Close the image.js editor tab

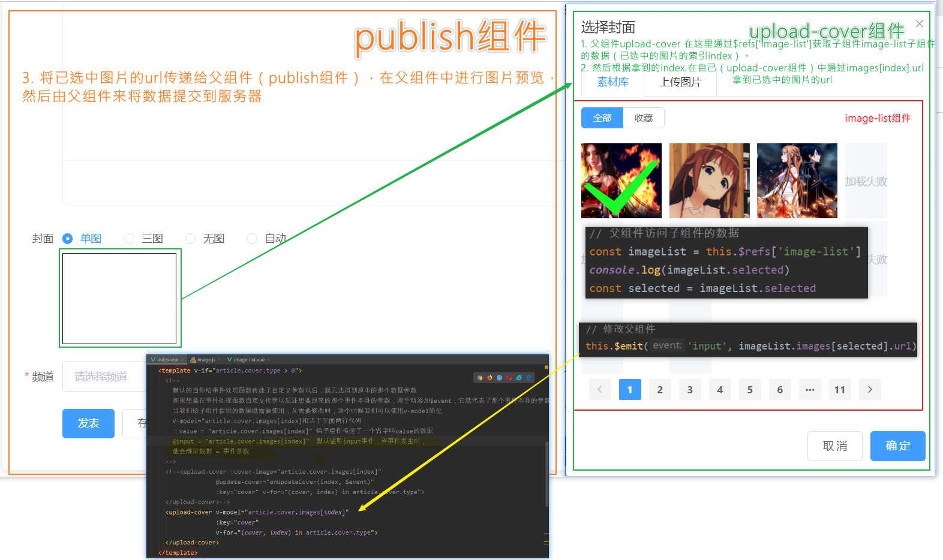pyautogui.click(x=220, y=360)
